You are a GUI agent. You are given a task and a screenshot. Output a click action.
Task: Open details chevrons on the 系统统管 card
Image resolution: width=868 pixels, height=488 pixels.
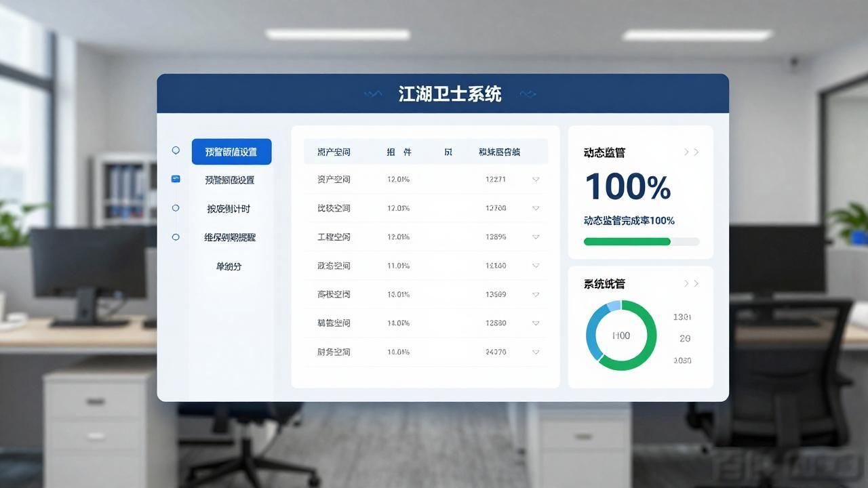(x=691, y=283)
